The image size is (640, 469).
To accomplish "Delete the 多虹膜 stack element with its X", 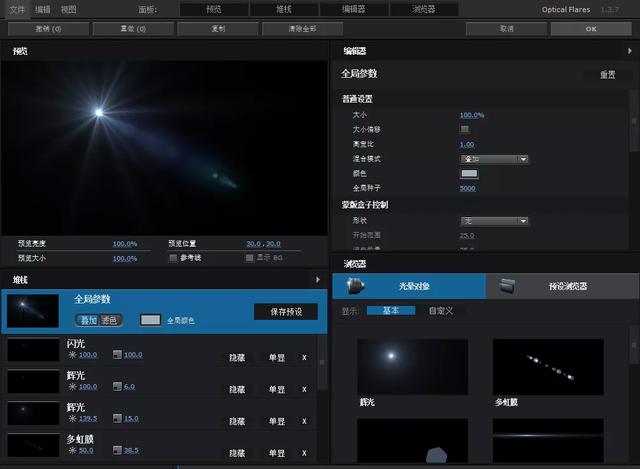I will click(304, 453).
